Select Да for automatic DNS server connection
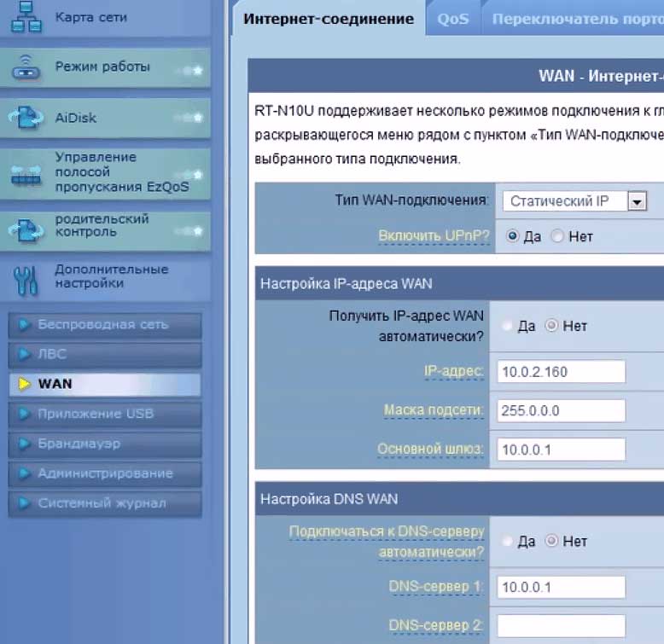Screen dimensions: 664x644 507,541
